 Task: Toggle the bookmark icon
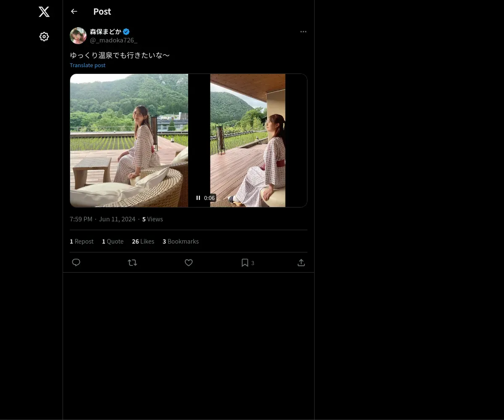[245, 262]
